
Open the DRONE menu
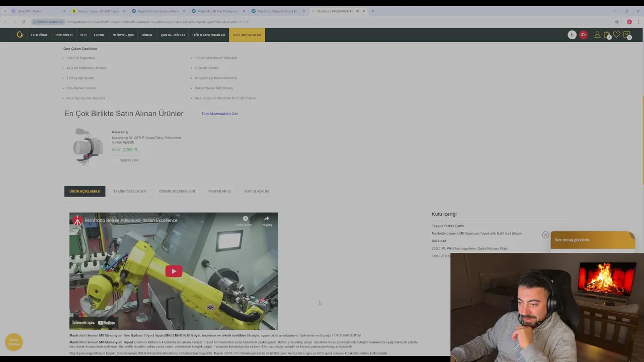pos(100,35)
